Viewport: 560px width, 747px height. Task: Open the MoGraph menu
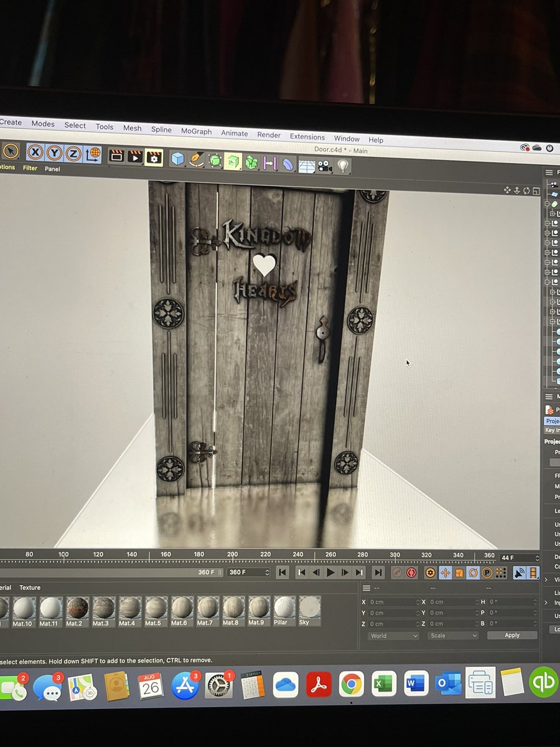tap(196, 131)
